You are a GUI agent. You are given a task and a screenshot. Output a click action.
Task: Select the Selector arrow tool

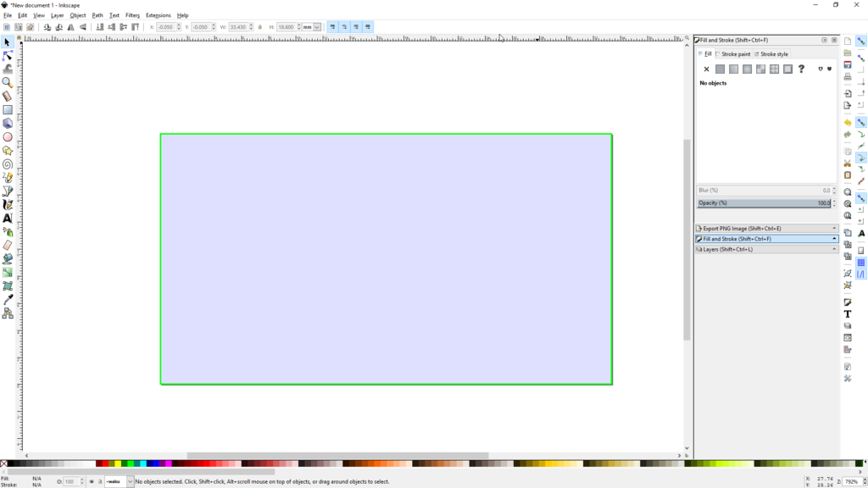point(7,42)
